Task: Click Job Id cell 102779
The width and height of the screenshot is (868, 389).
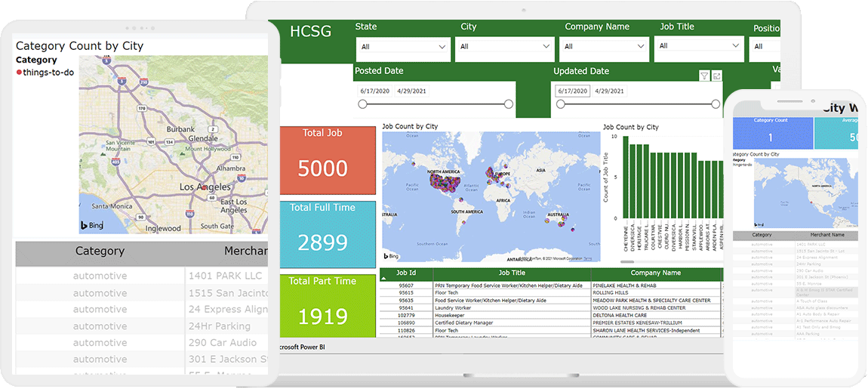Action: [406, 315]
